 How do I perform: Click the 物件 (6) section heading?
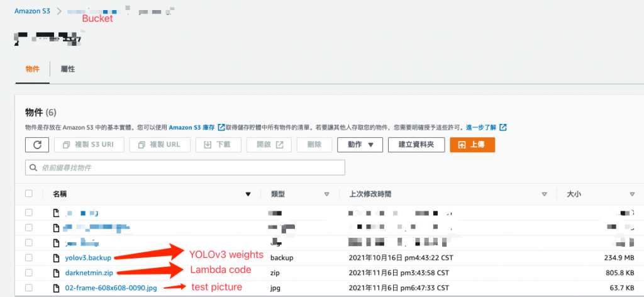(x=41, y=112)
